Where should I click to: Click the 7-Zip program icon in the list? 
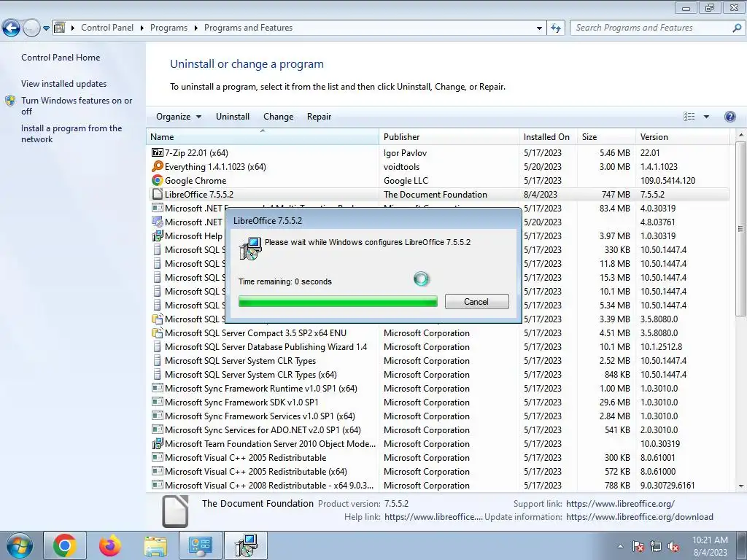tap(158, 153)
